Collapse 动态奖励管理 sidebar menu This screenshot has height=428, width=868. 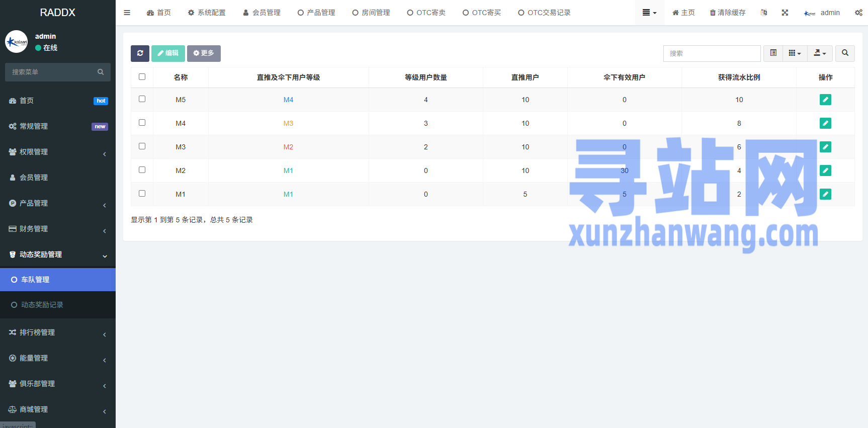(x=58, y=254)
